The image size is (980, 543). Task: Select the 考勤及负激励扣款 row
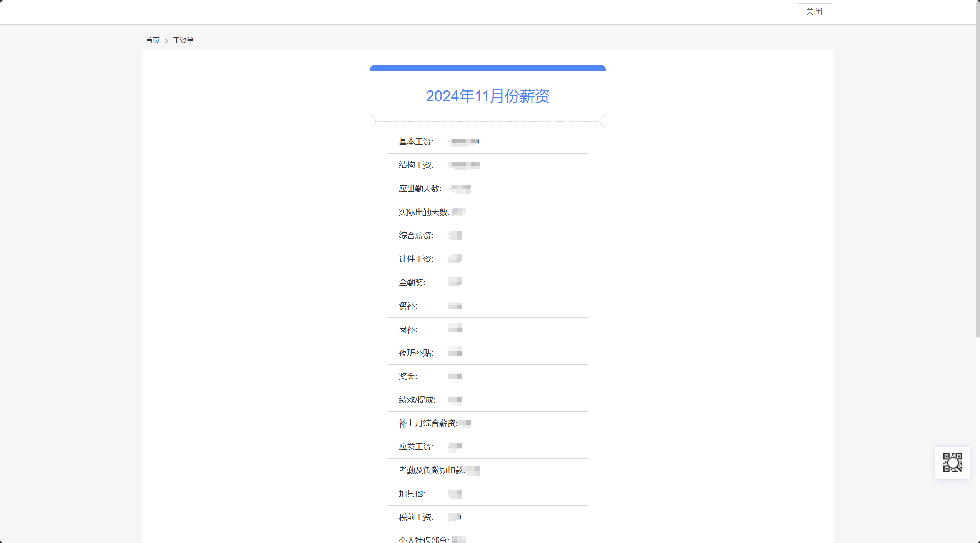487,470
